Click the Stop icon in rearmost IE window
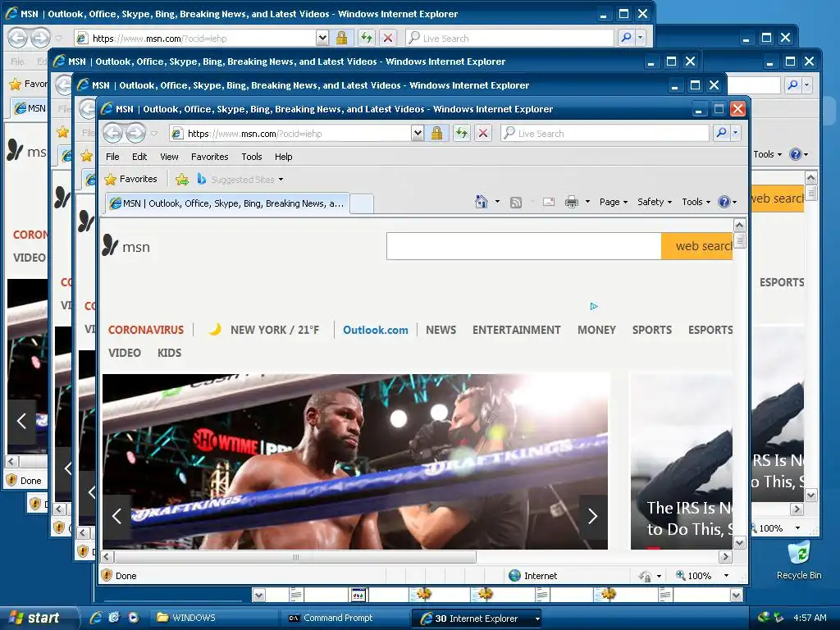The width and height of the screenshot is (840, 630). [x=388, y=38]
